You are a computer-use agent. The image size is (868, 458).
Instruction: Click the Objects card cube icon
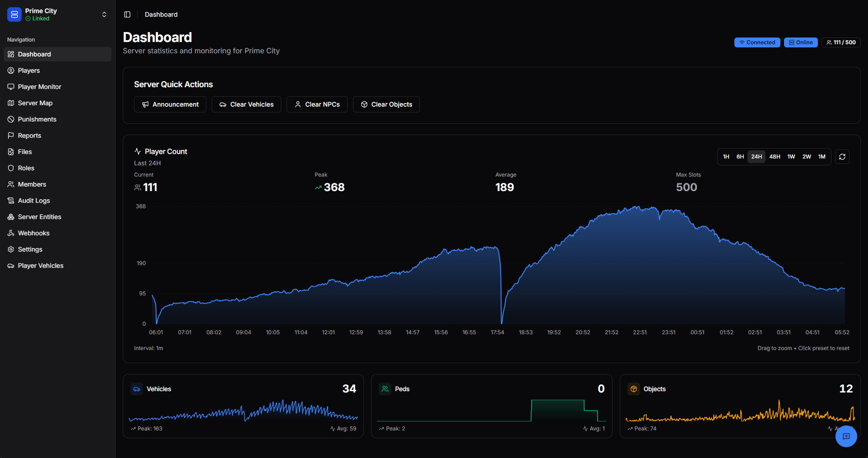coord(634,389)
